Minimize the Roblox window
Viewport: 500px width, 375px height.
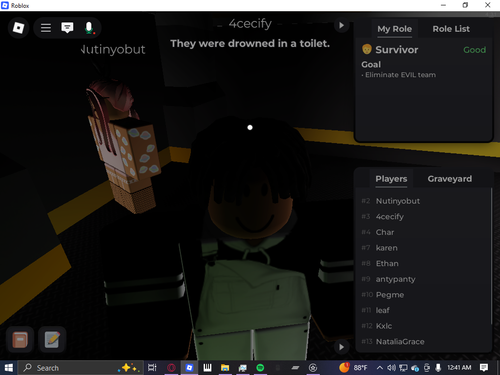pos(443,5)
